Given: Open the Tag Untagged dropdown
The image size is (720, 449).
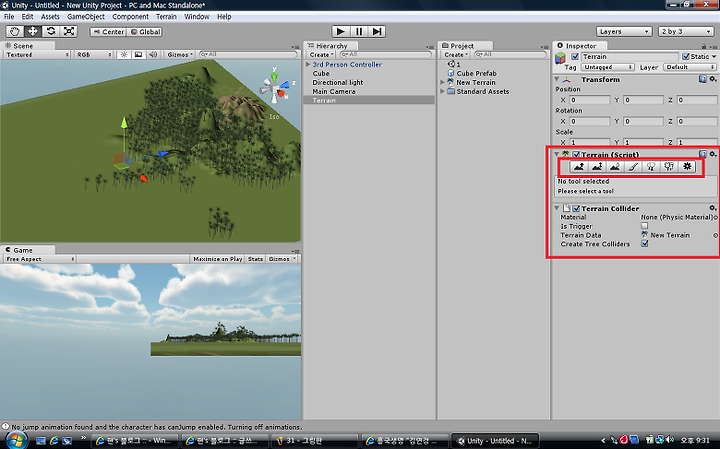Looking at the screenshot, I should [x=608, y=67].
